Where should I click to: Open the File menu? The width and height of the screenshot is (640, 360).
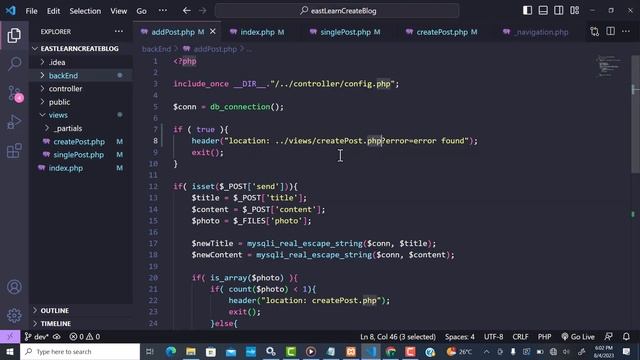(x=31, y=11)
